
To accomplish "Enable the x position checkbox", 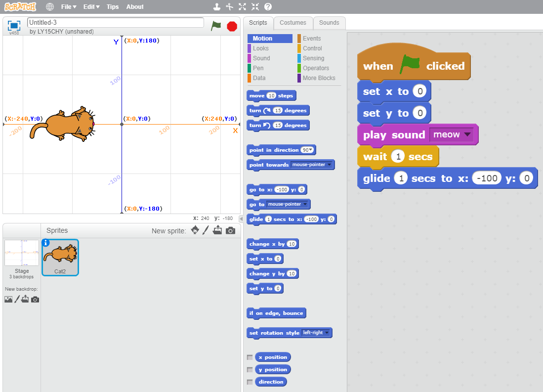I will (250, 357).
